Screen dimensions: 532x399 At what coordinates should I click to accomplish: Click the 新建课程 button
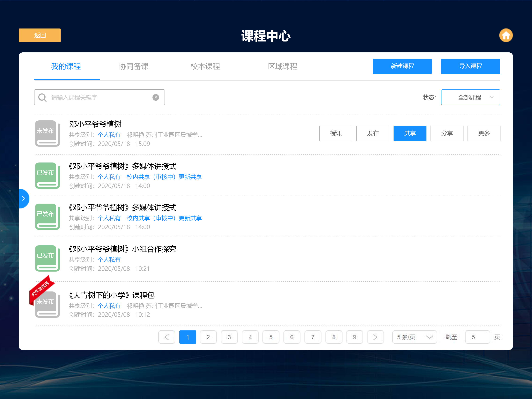(402, 66)
